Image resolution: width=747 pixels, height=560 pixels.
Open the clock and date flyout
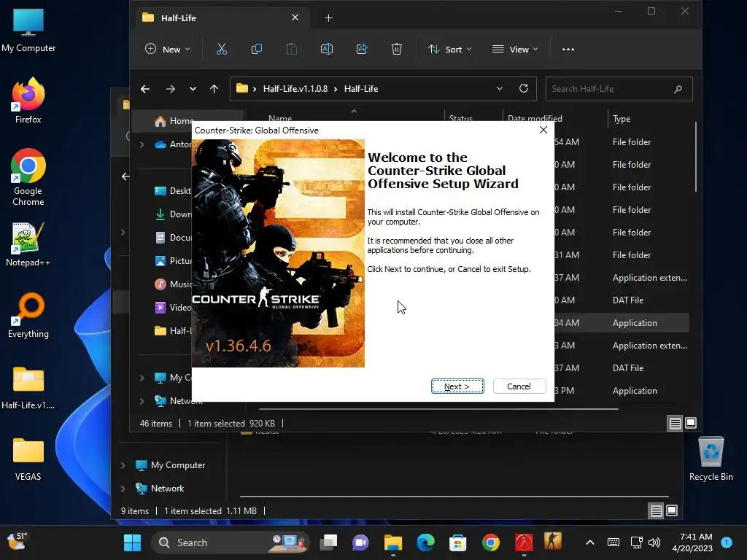click(x=692, y=542)
